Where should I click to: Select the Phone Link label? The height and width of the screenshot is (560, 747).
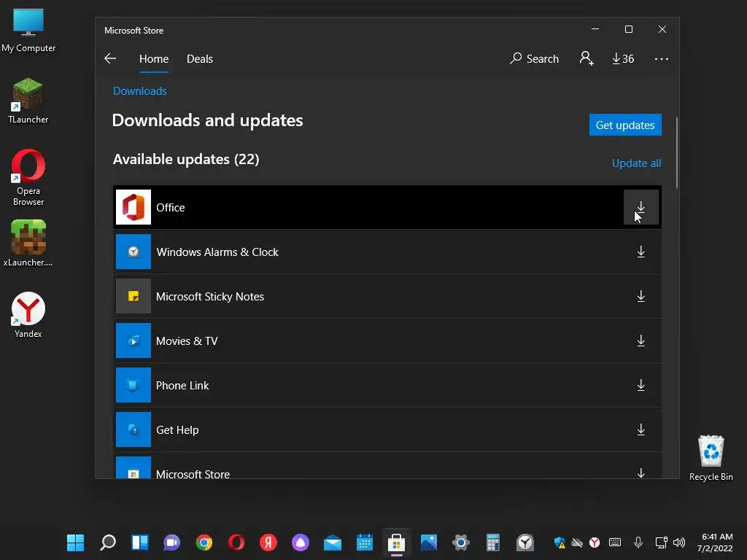tap(182, 385)
